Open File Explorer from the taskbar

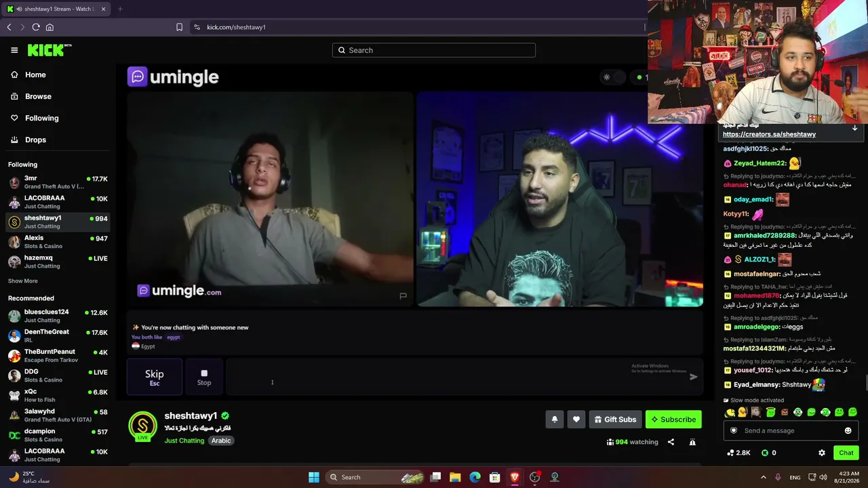[455, 477]
